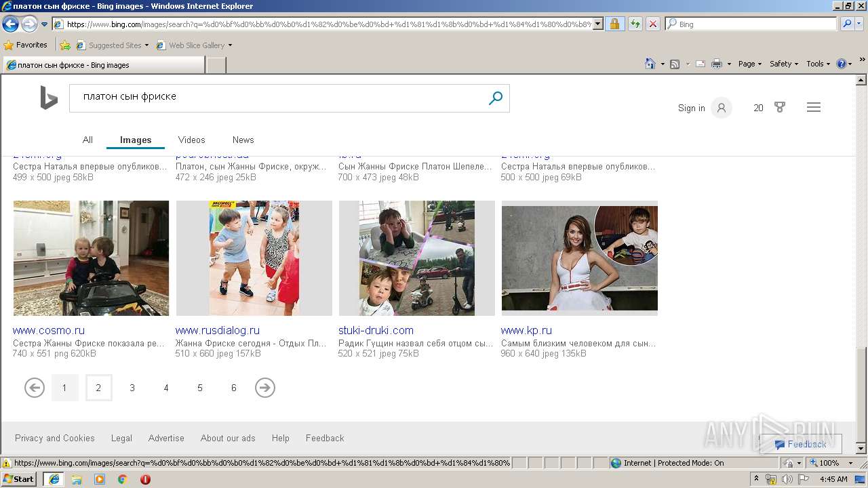Switch to the News tab

[x=243, y=140]
